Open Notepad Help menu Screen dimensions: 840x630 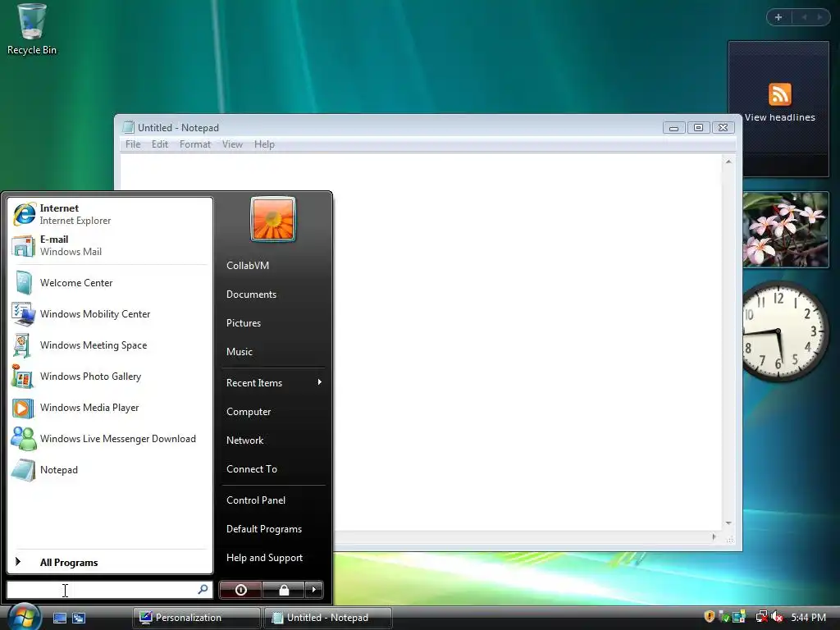click(264, 144)
